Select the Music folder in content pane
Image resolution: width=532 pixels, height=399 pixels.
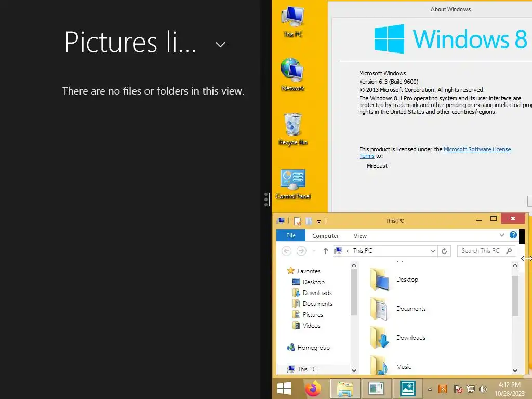(391, 365)
